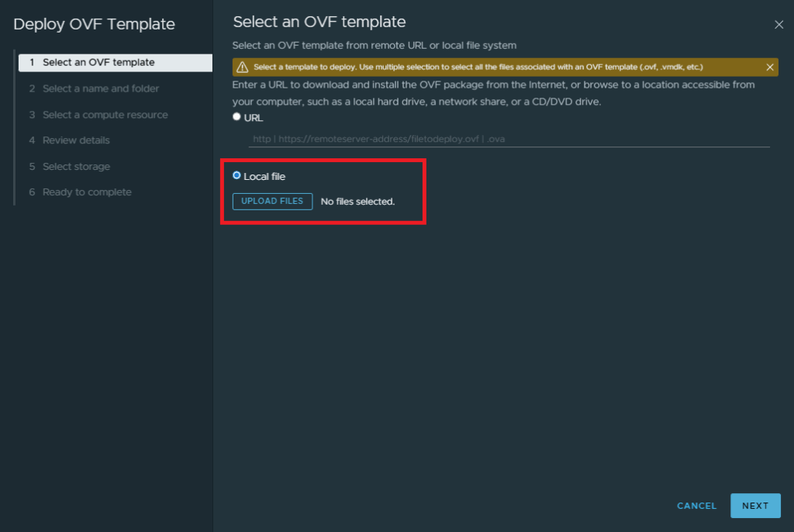
Task: Click the Cancel button
Action: coord(696,506)
